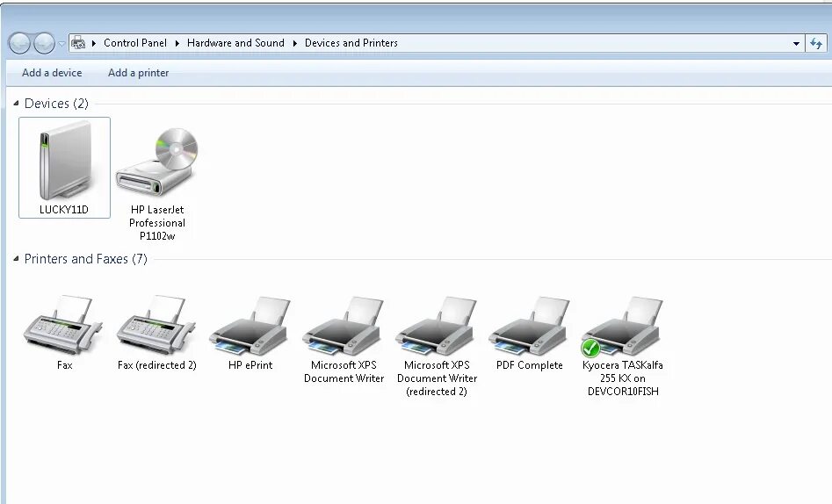Select the Fax (redirected 2) icon
Screen dimensions: 832x504
[157, 324]
